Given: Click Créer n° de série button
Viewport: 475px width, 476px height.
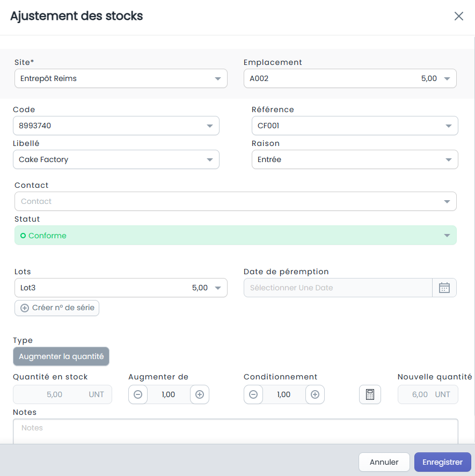Looking at the screenshot, I should (57, 308).
